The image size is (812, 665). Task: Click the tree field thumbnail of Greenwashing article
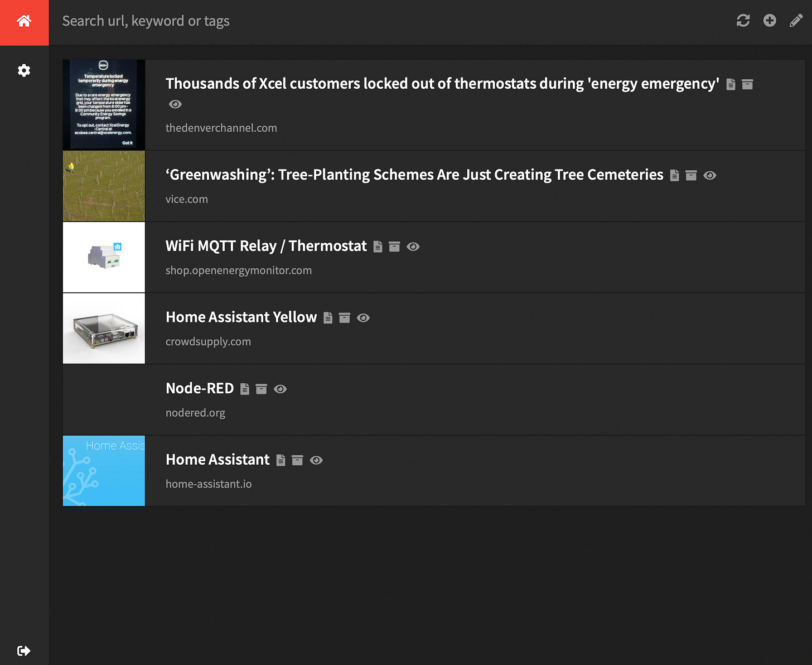104,186
